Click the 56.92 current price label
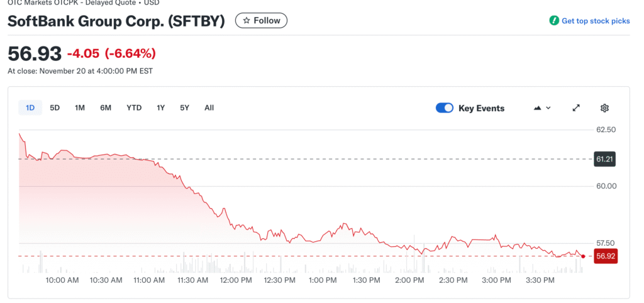Image resolution: width=644 pixels, height=303 pixels. (605, 256)
